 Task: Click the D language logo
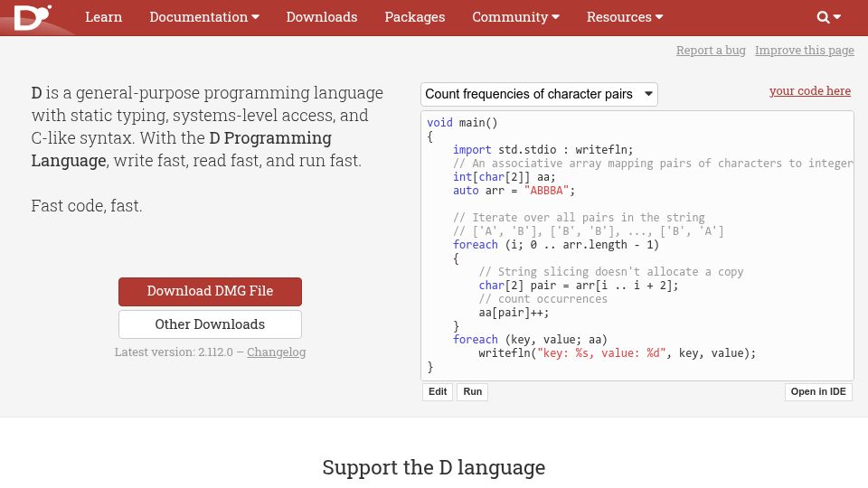pos(33,17)
